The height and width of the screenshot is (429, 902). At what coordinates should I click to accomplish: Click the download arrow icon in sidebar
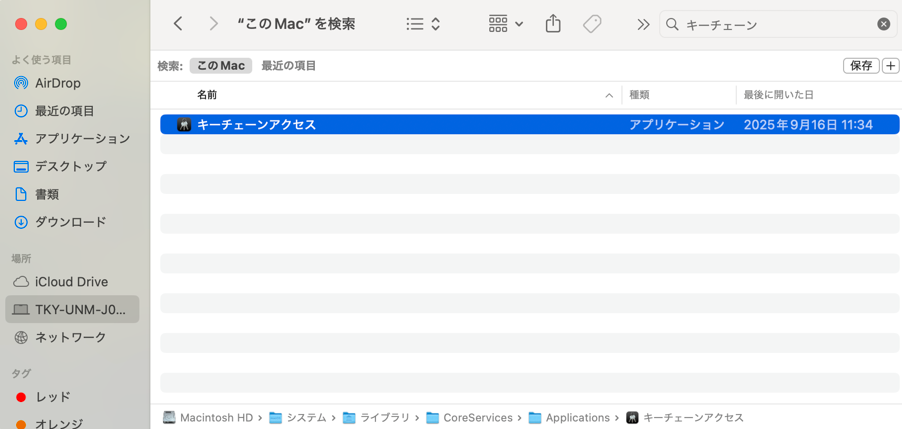[x=21, y=222]
